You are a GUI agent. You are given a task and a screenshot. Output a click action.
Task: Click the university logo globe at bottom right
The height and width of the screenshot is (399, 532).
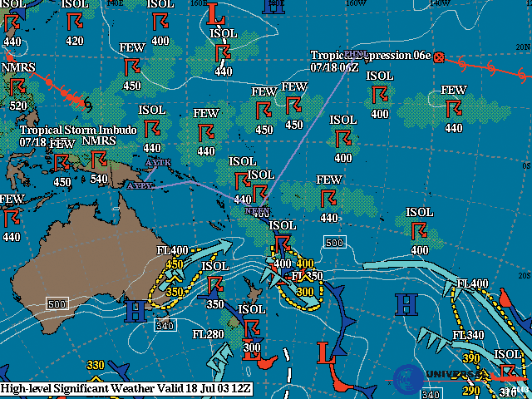tap(408, 378)
